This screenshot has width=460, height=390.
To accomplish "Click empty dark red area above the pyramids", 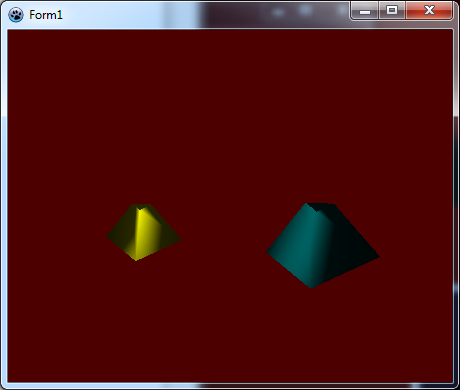I will 230,110.
